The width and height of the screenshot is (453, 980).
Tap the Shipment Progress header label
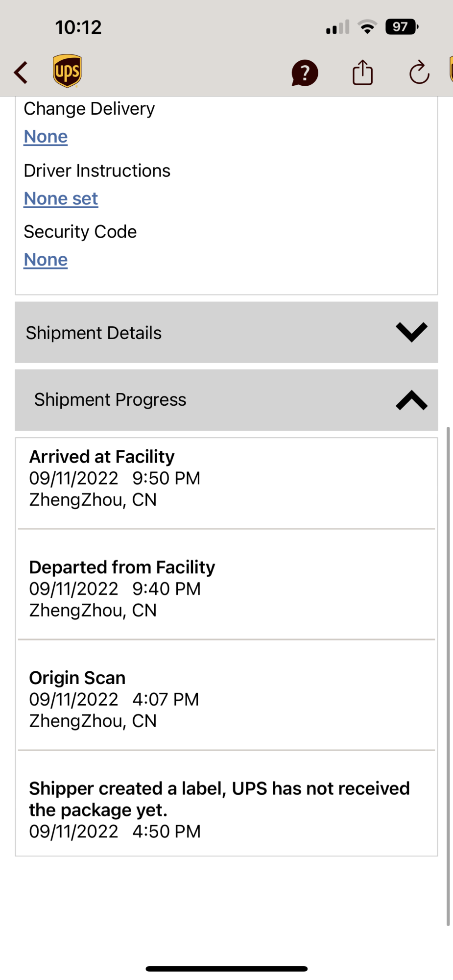110,400
